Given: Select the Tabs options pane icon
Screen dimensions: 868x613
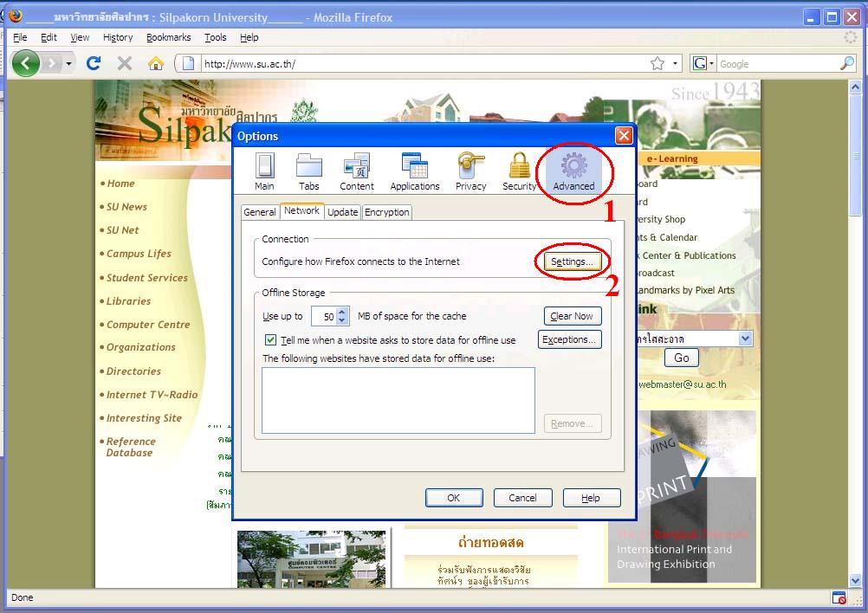Looking at the screenshot, I should point(309,171).
